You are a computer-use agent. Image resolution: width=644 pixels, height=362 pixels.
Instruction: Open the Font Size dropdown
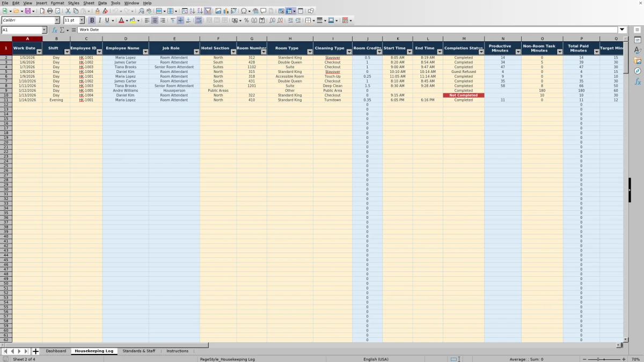pos(82,20)
